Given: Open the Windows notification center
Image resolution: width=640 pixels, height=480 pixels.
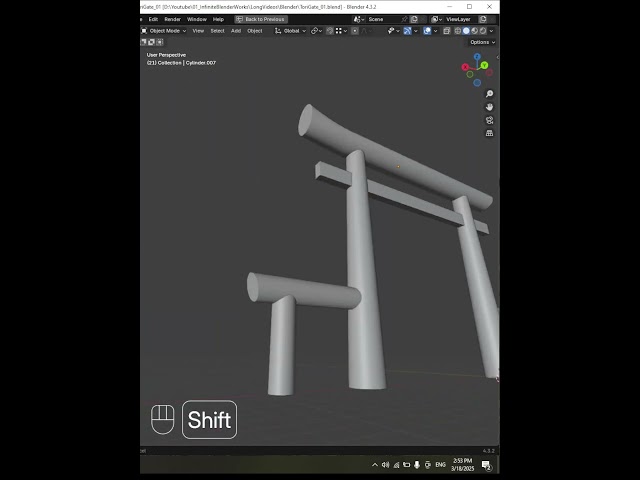Looking at the screenshot, I should point(487,465).
